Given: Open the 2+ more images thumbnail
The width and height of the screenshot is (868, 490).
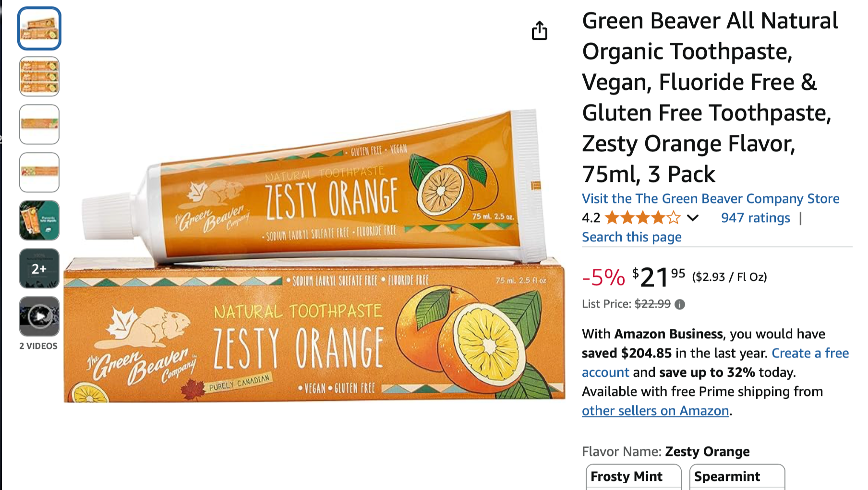Looking at the screenshot, I should pyautogui.click(x=39, y=268).
